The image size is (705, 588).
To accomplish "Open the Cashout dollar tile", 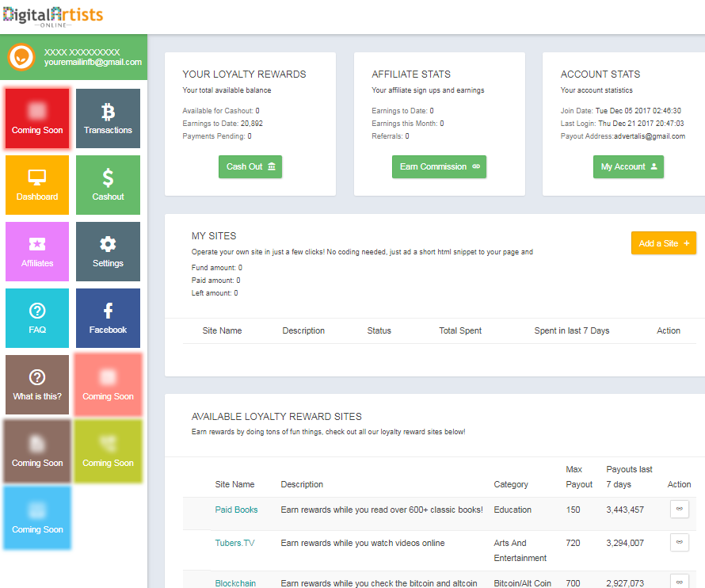I will 108,185.
